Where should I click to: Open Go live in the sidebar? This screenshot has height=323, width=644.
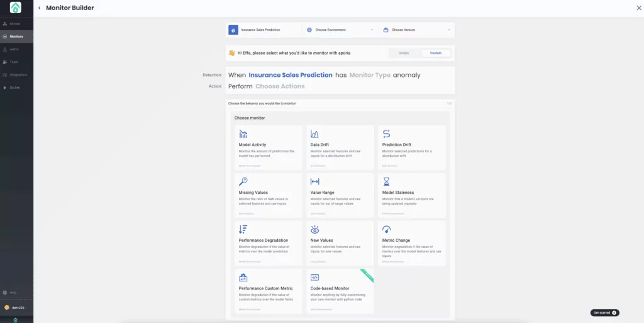point(16,88)
